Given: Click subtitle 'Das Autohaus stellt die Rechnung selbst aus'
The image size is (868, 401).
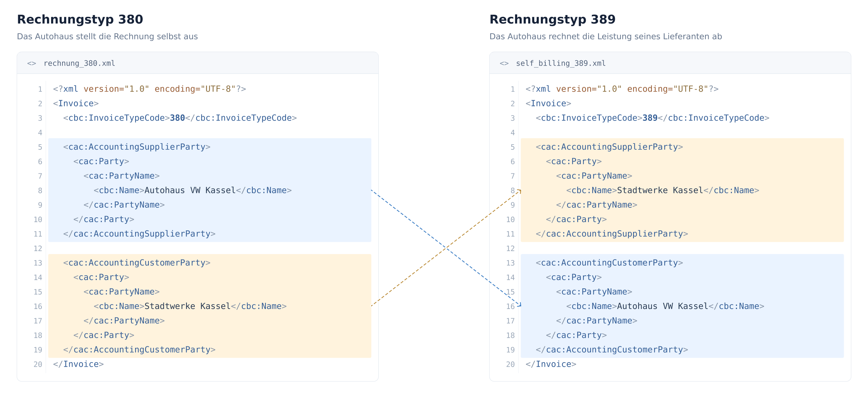Looking at the screenshot, I should pyautogui.click(x=107, y=36).
